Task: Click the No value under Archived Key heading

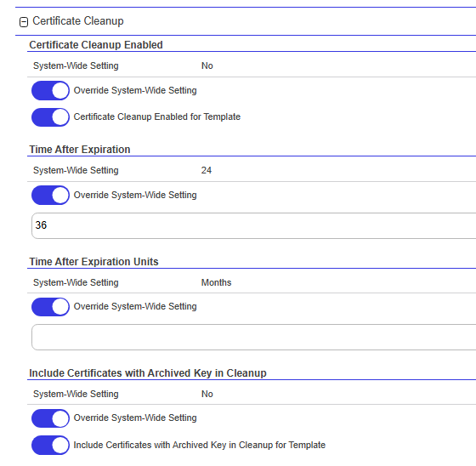Action: 207,394
